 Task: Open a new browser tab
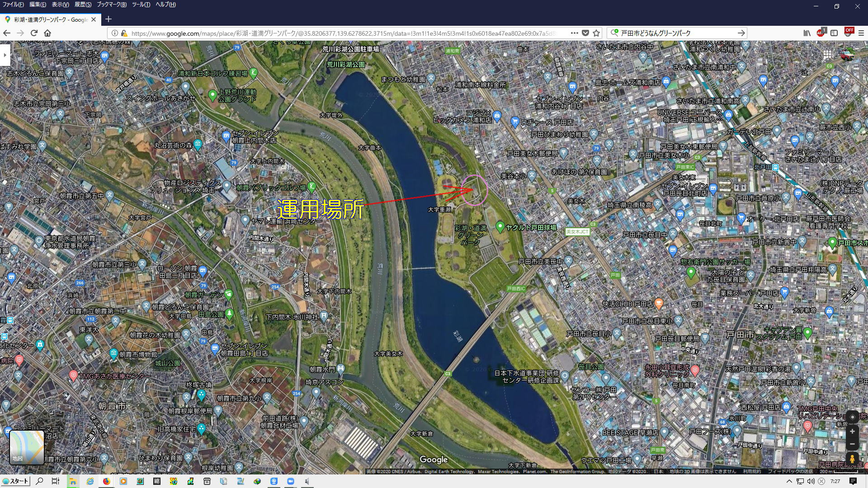[108, 19]
